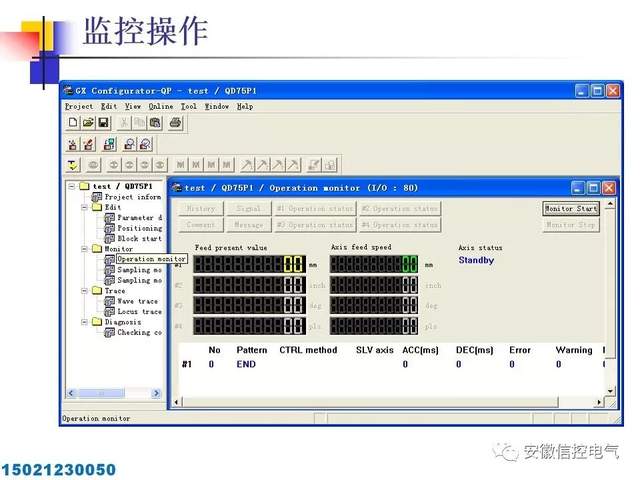Open the Online menu
Image resolution: width=640 pixels, height=480 pixels.
click(161, 107)
